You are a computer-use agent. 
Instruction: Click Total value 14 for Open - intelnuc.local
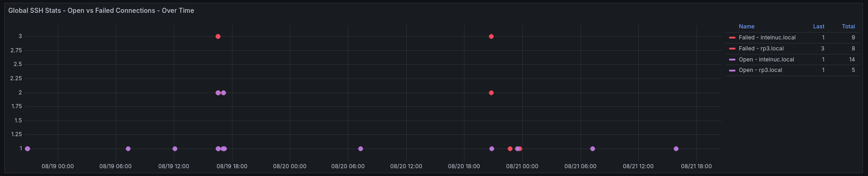(852, 60)
